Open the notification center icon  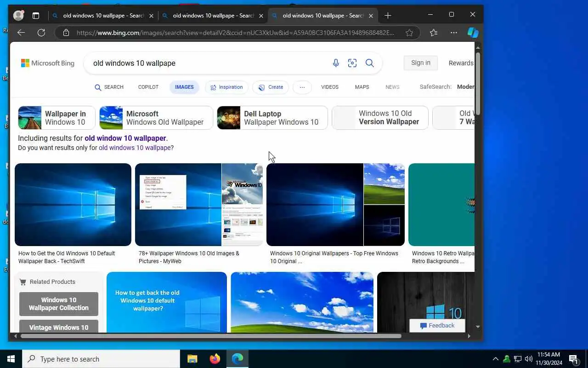pyautogui.click(x=573, y=359)
